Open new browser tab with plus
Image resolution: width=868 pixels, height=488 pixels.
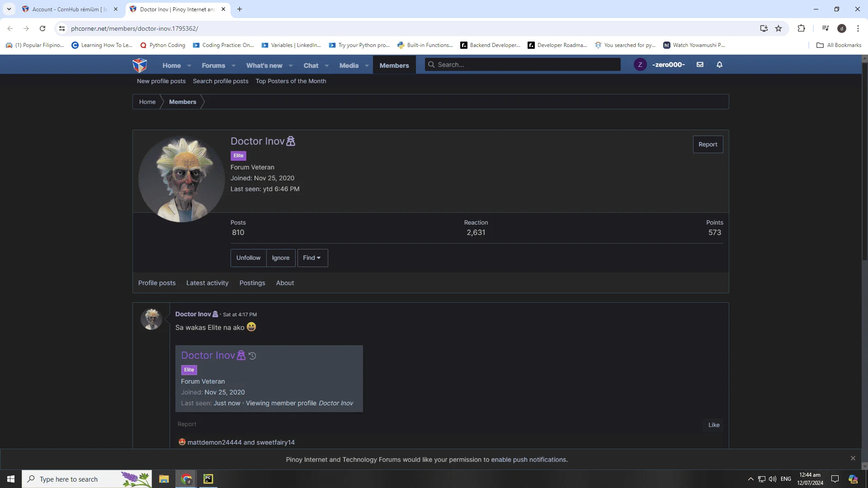click(x=240, y=9)
